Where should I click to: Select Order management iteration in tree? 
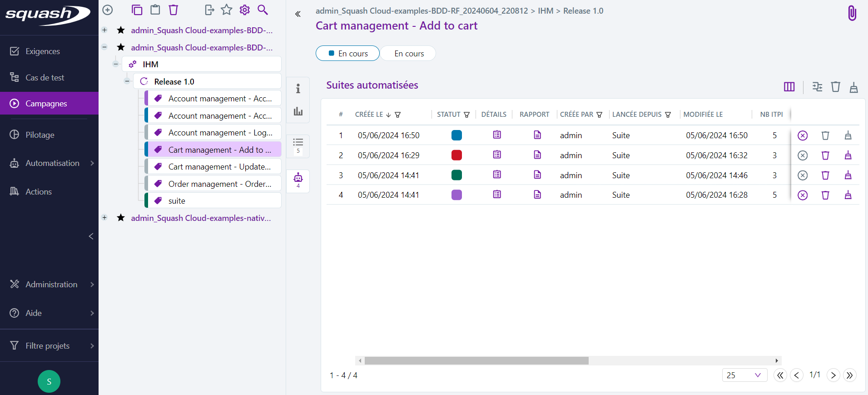tap(219, 184)
